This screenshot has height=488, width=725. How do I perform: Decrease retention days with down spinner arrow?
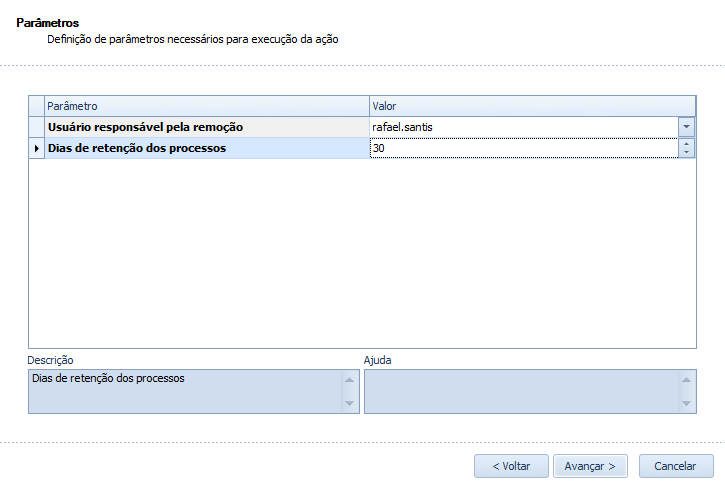pyautogui.click(x=686, y=153)
